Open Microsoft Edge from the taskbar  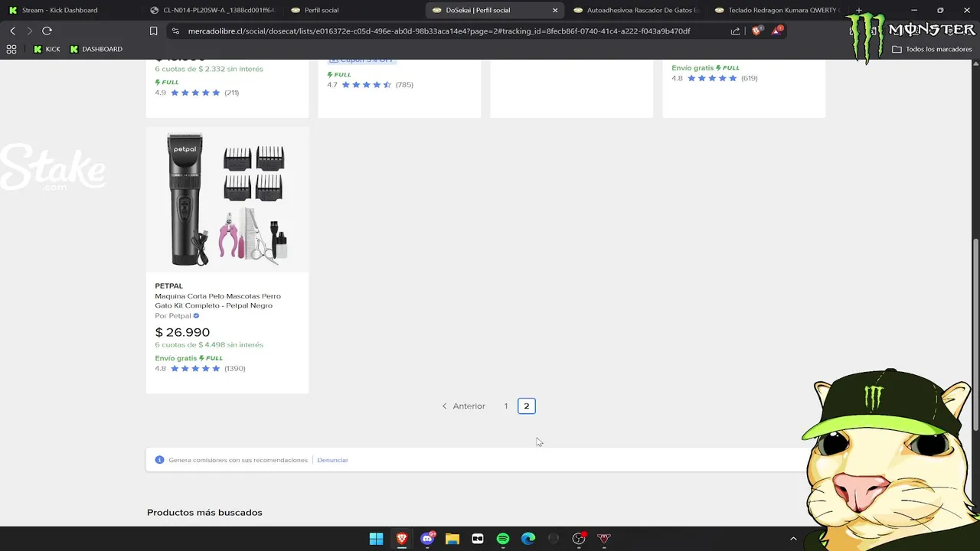[x=528, y=539]
